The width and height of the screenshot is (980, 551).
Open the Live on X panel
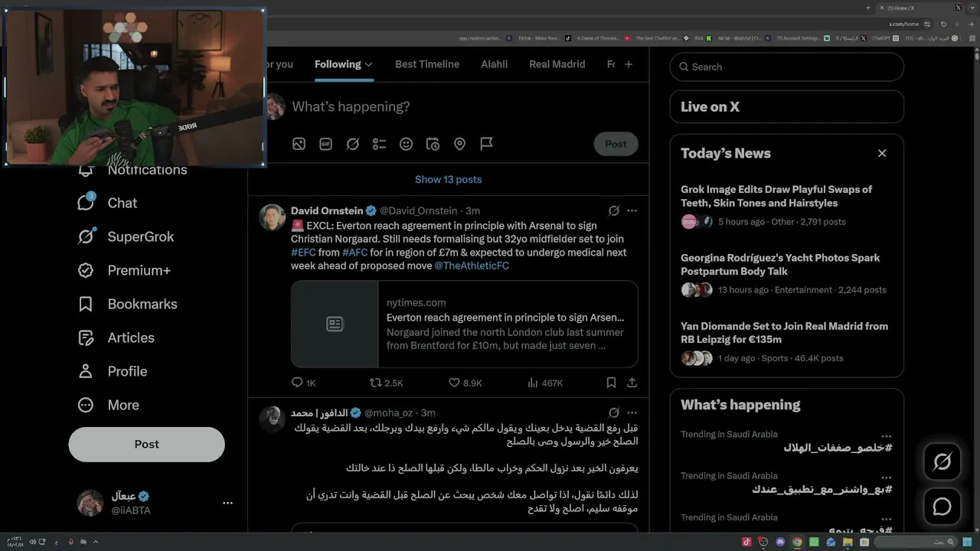pyautogui.click(x=786, y=107)
